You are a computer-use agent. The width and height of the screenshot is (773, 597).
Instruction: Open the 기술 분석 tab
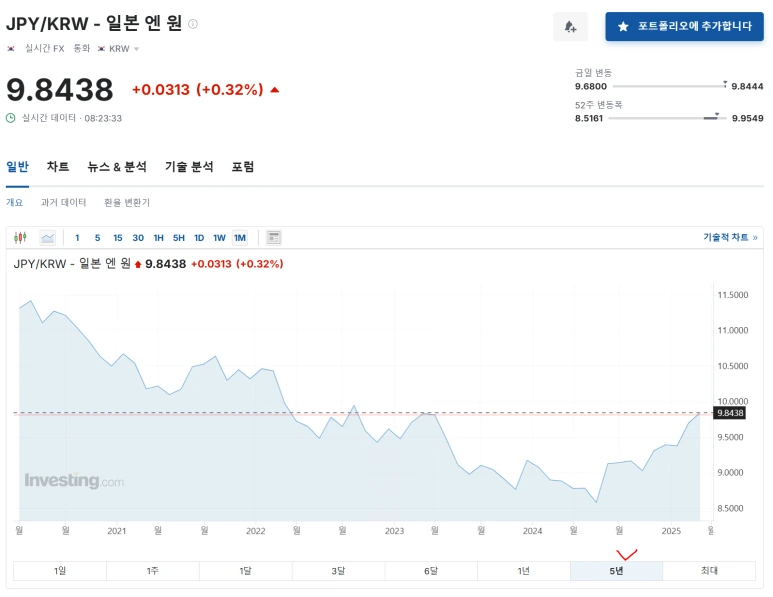coord(189,167)
